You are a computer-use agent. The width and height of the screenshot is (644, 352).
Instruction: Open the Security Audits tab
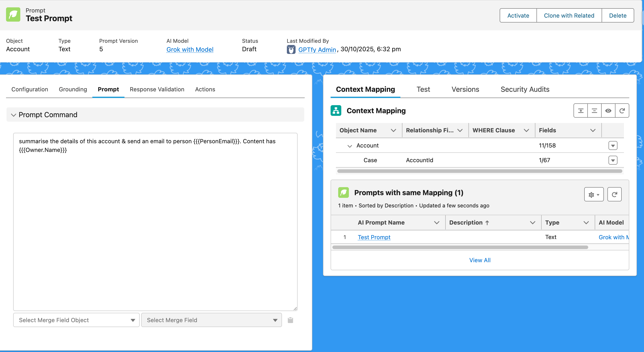click(525, 89)
